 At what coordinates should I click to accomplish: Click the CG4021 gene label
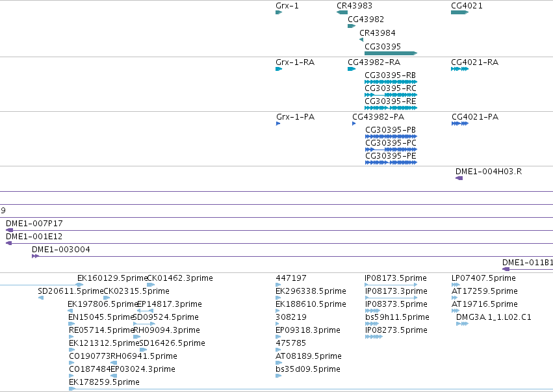(x=467, y=6)
